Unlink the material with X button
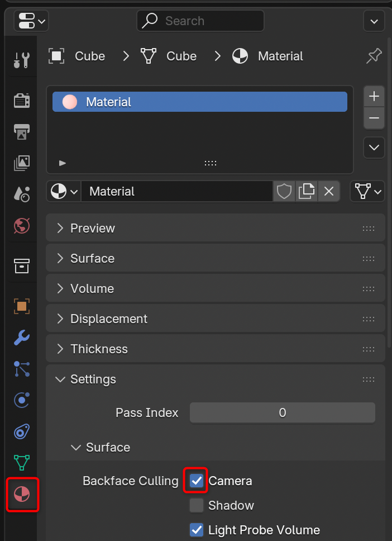The height and width of the screenshot is (541, 392). pos(329,192)
